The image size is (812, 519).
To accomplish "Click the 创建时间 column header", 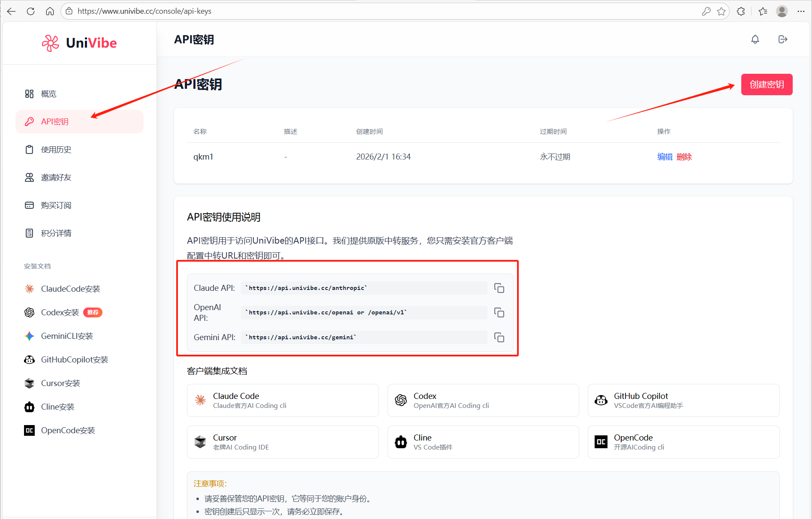I will tap(370, 132).
